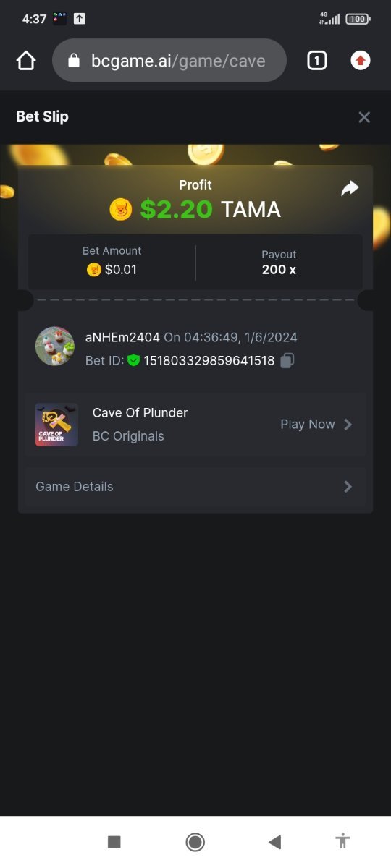Close the Bet Slip panel
The image size is (391, 868).
click(364, 117)
